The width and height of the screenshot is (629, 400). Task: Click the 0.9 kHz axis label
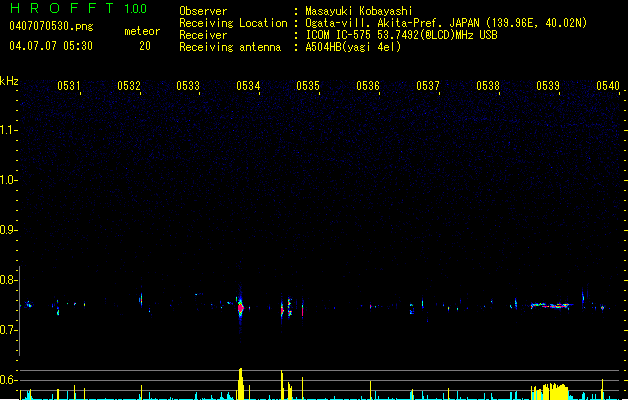click(8, 230)
